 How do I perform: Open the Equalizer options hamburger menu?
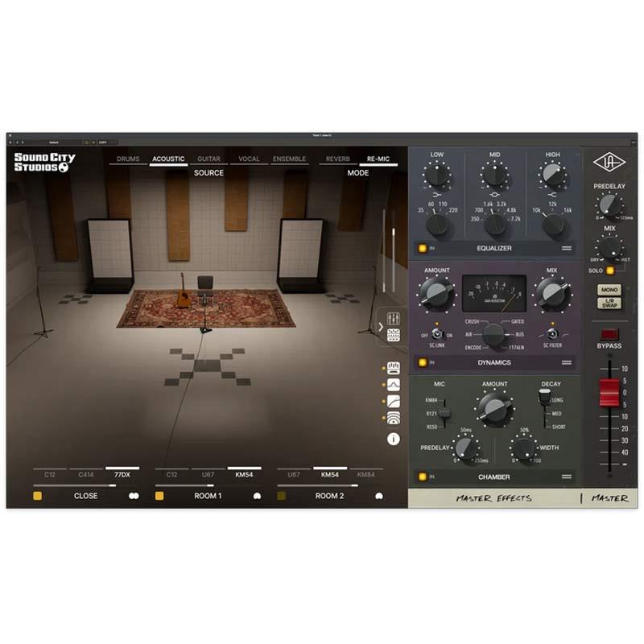click(x=567, y=248)
